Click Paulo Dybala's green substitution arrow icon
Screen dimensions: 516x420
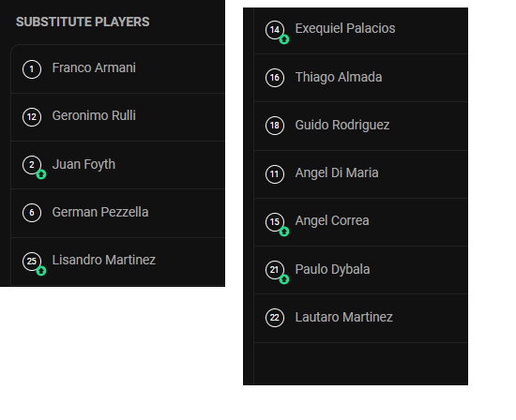pos(284,279)
